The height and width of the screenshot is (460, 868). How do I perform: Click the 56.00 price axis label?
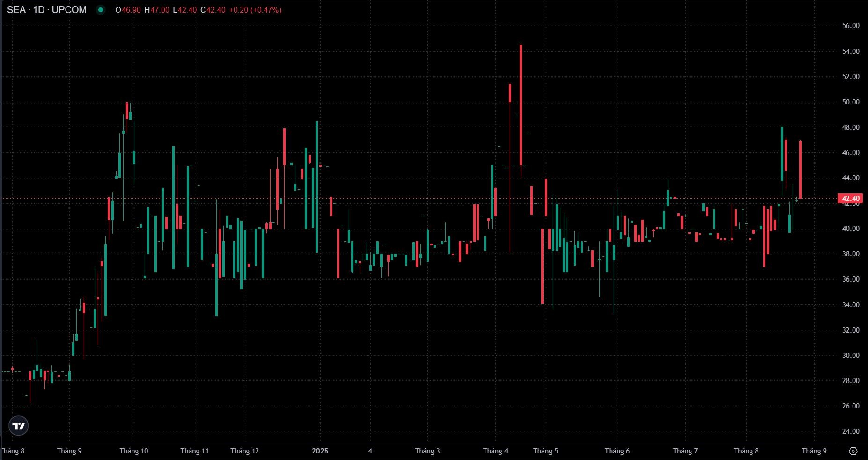pos(850,26)
